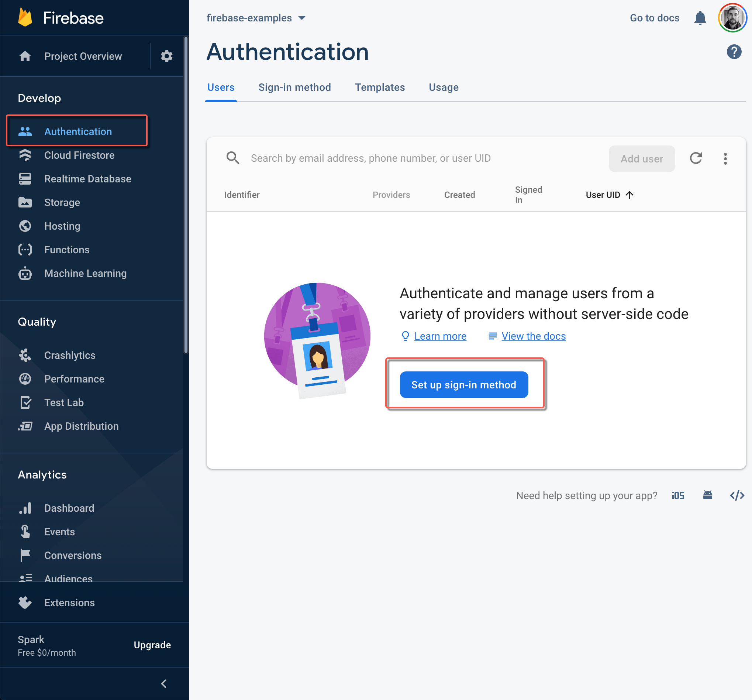Collapse the sidebar with the chevron

pos(164,683)
